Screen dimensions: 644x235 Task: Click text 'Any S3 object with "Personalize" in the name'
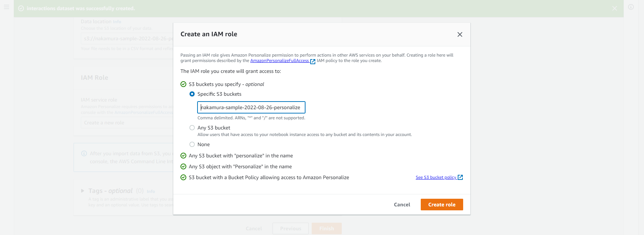pyautogui.click(x=240, y=166)
